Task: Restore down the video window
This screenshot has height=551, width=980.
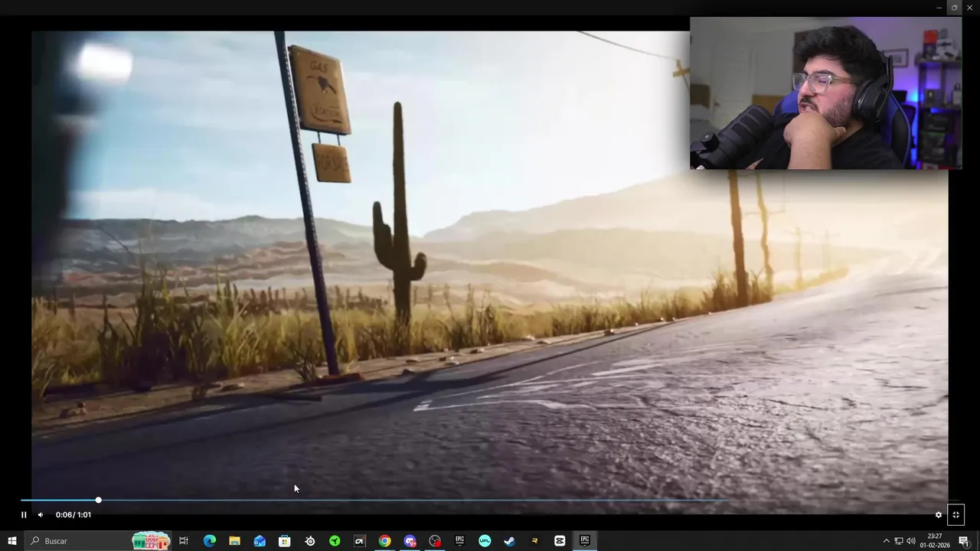Action: [954, 8]
